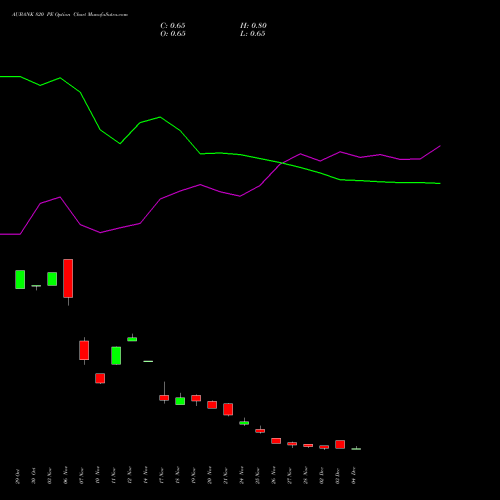Click the 07 Nov date label

click(82, 476)
